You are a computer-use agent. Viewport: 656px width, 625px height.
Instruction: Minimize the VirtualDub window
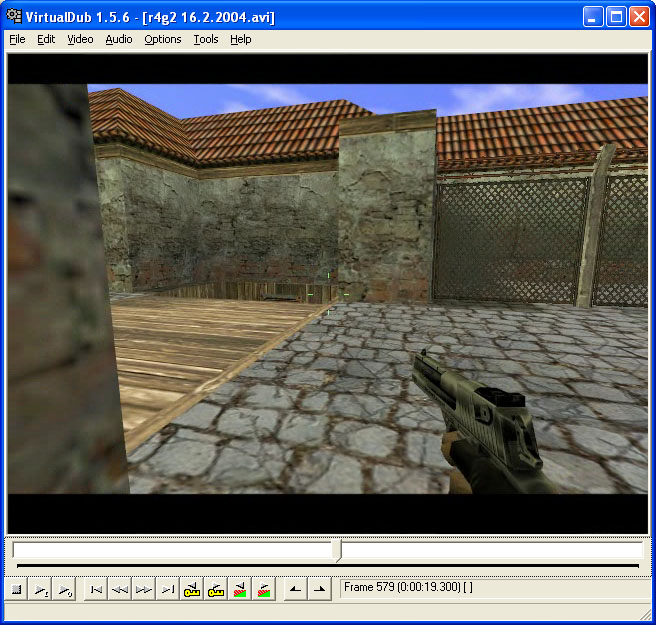(593, 17)
